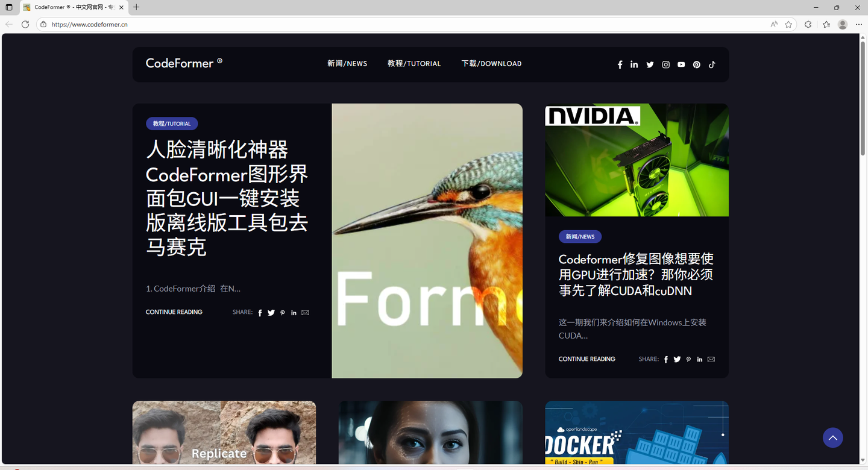Open the NVIDIA graphics card thumbnail
Screen dimensions: 868x470
[x=637, y=160]
